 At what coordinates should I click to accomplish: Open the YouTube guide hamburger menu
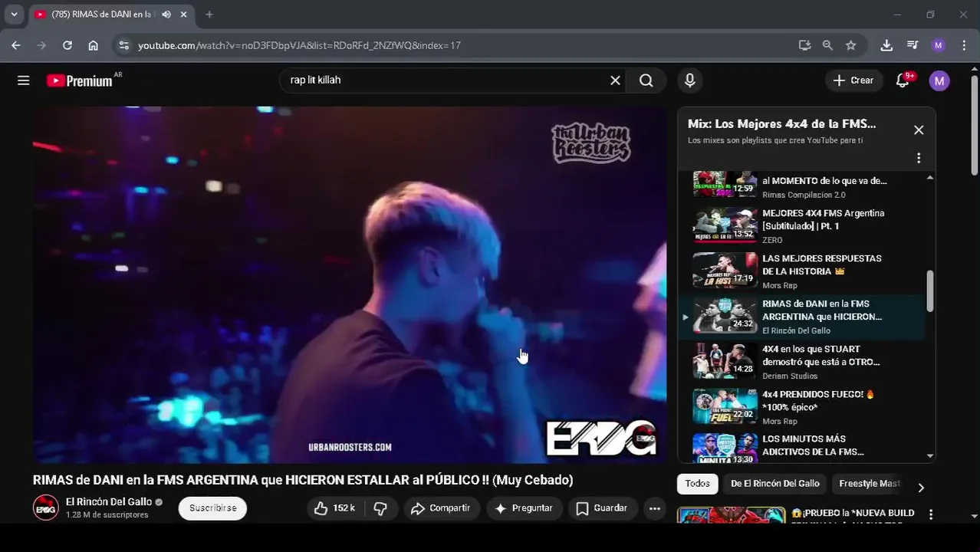[x=24, y=80]
